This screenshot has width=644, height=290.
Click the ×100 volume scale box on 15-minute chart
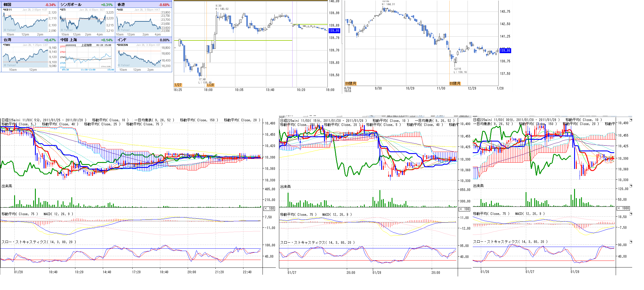[464, 209]
